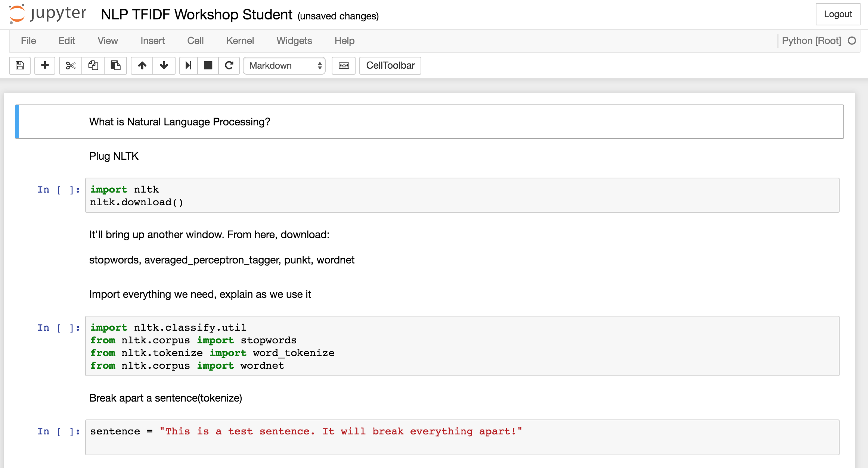Open the Help menu
This screenshot has height=468, width=868.
[x=344, y=41]
